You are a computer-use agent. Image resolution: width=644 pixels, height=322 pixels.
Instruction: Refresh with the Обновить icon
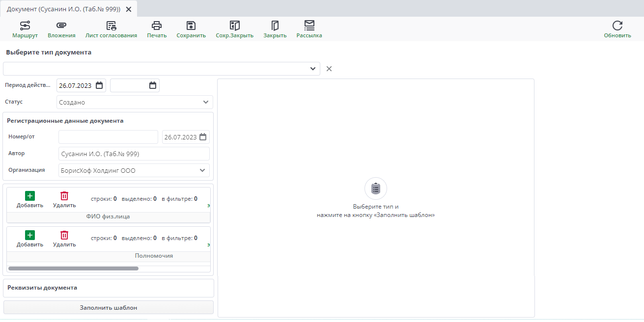[617, 26]
